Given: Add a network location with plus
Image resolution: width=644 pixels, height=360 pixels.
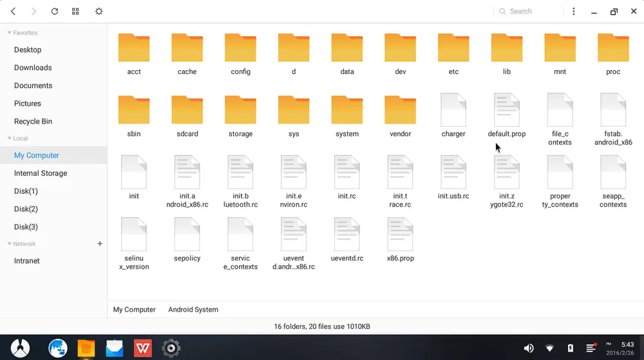Looking at the screenshot, I should tap(100, 244).
